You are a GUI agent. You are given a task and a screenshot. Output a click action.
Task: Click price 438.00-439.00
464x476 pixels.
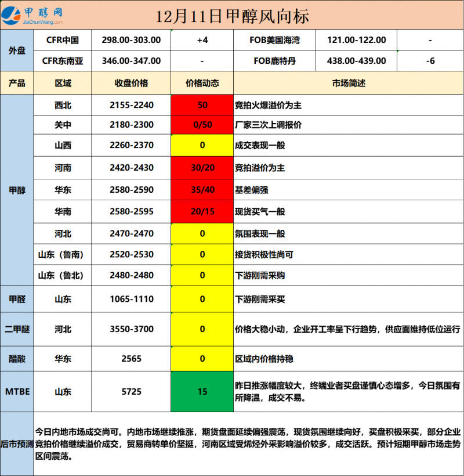(357, 61)
